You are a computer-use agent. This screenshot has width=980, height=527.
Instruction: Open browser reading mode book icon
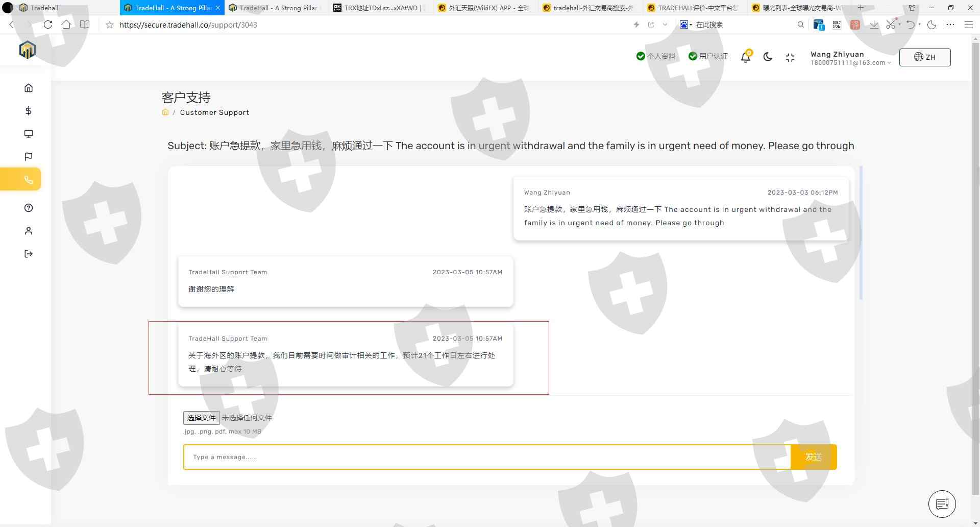point(85,25)
